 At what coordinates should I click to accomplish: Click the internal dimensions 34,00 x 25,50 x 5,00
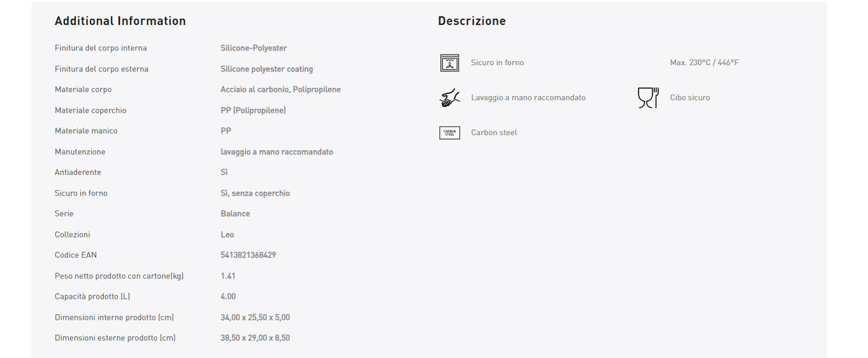click(x=255, y=317)
